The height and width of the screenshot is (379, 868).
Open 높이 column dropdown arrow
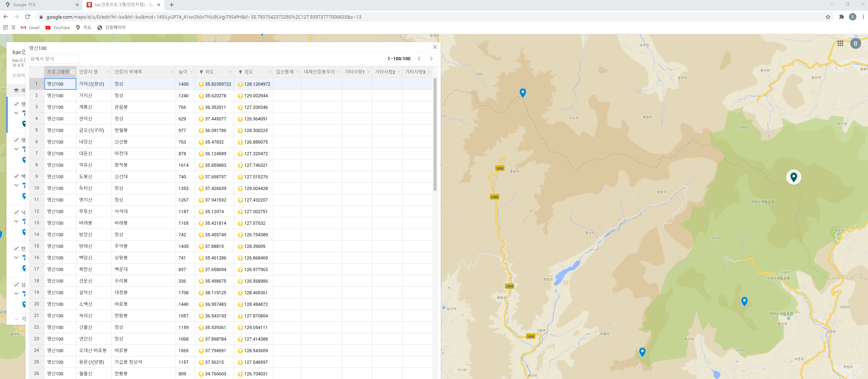coord(191,72)
